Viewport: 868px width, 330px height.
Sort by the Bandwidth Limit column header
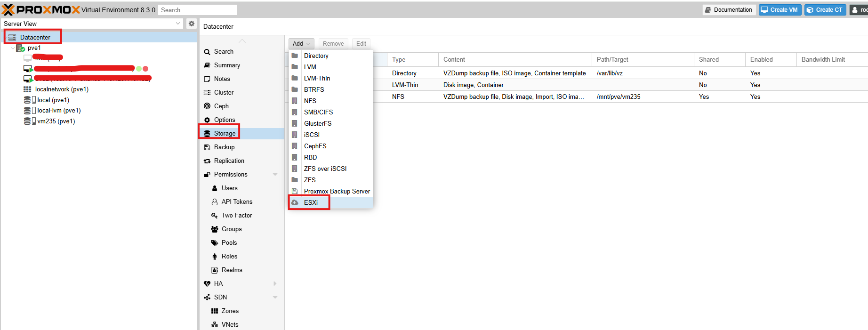[x=832, y=60]
